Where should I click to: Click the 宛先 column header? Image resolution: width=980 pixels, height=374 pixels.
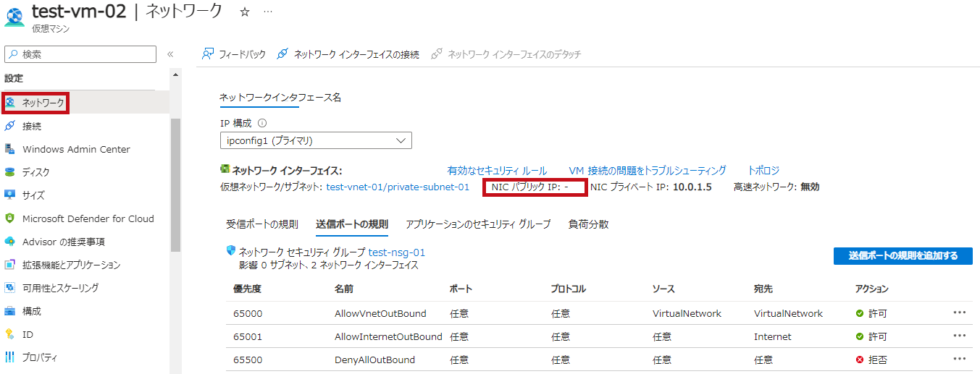[763, 289]
